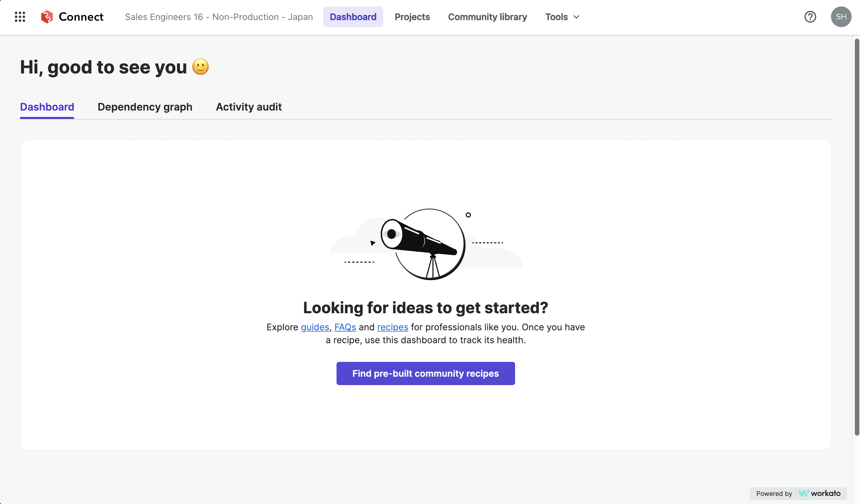This screenshot has width=860, height=504.
Task: Click the help question mark icon
Action: pyautogui.click(x=810, y=17)
